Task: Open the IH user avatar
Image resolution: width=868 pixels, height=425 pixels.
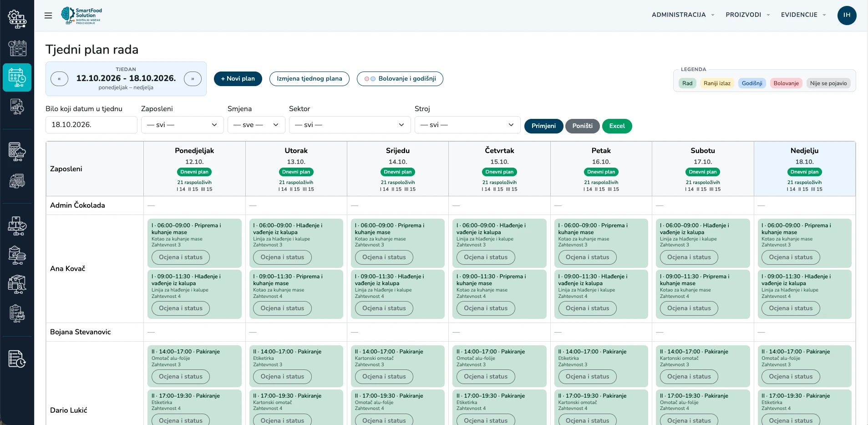Action: (x=847, y=15)
